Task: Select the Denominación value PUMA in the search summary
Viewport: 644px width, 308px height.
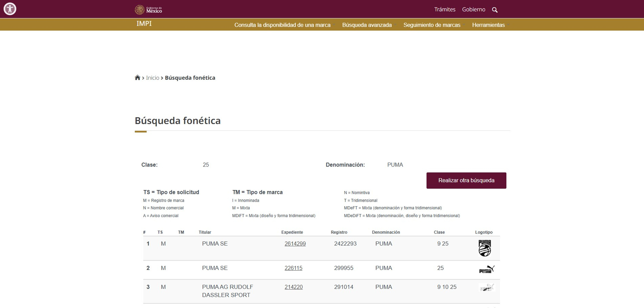Action: [395, 165]
